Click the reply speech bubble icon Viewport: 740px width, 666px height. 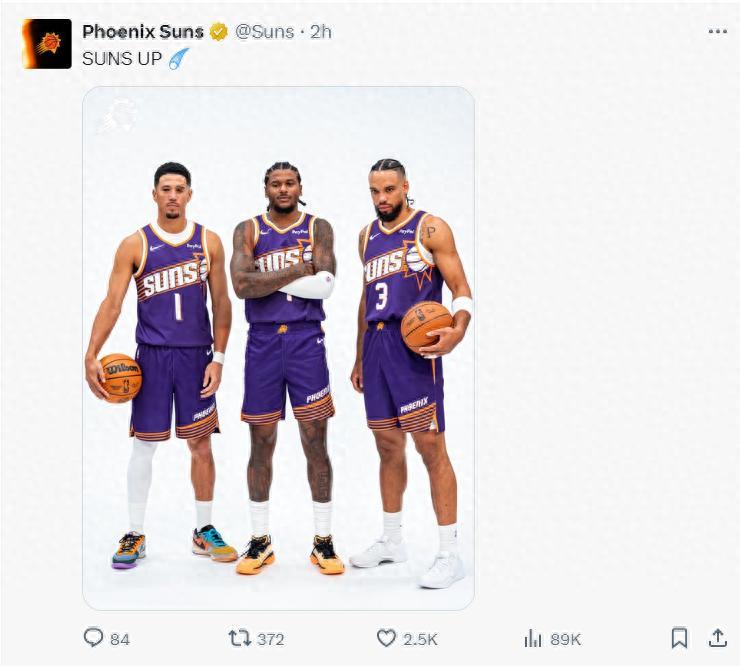[93, 638]
